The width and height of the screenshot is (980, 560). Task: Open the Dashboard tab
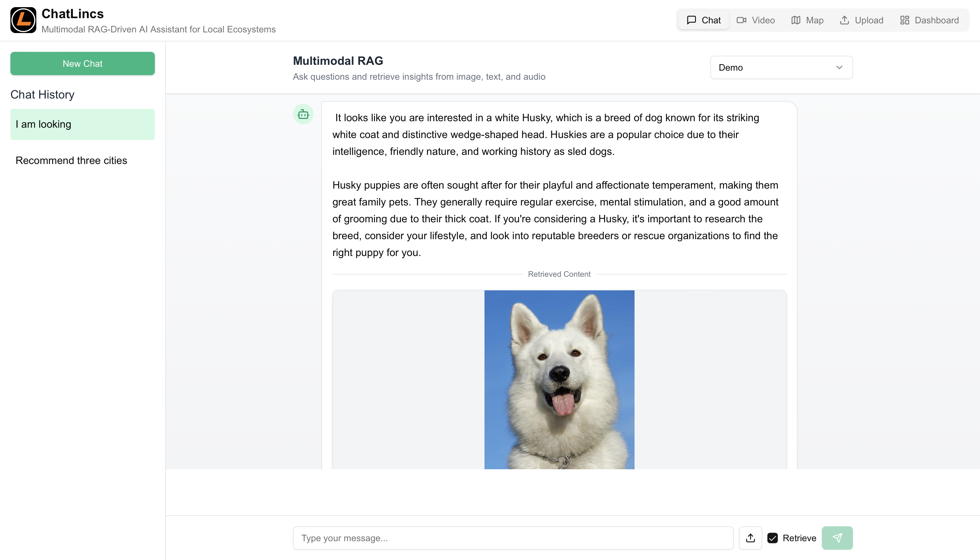tap(929, 20)
